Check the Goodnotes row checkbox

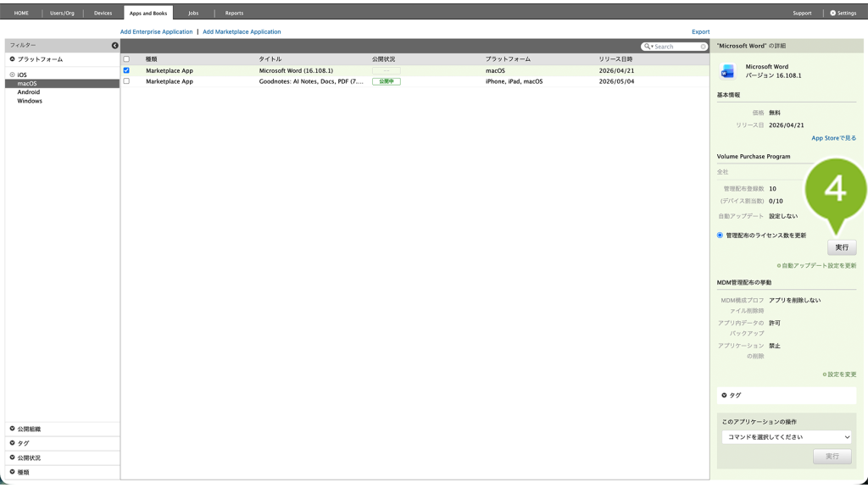126,80
